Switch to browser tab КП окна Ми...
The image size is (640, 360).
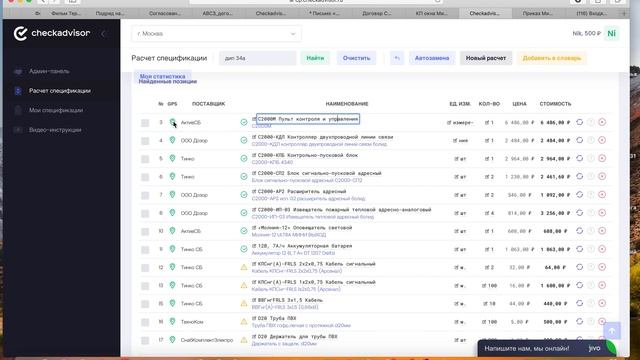pyautogui.click(x=431, y=13)
